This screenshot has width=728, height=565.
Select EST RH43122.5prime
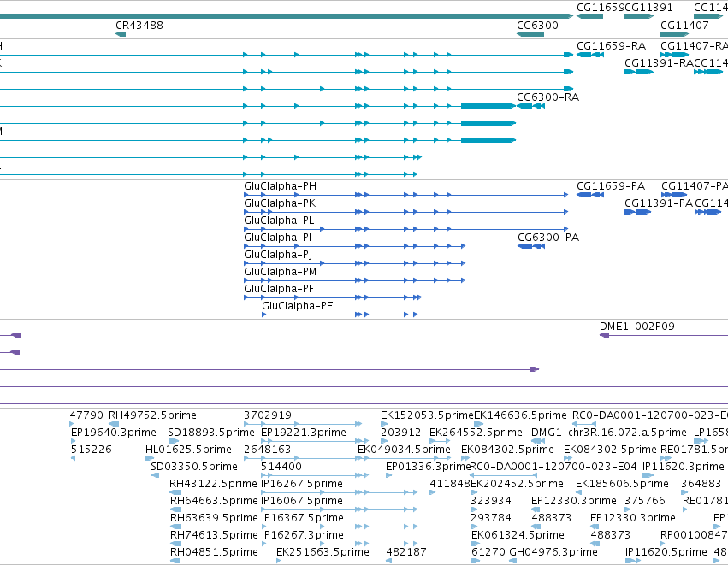click(175, 492)
